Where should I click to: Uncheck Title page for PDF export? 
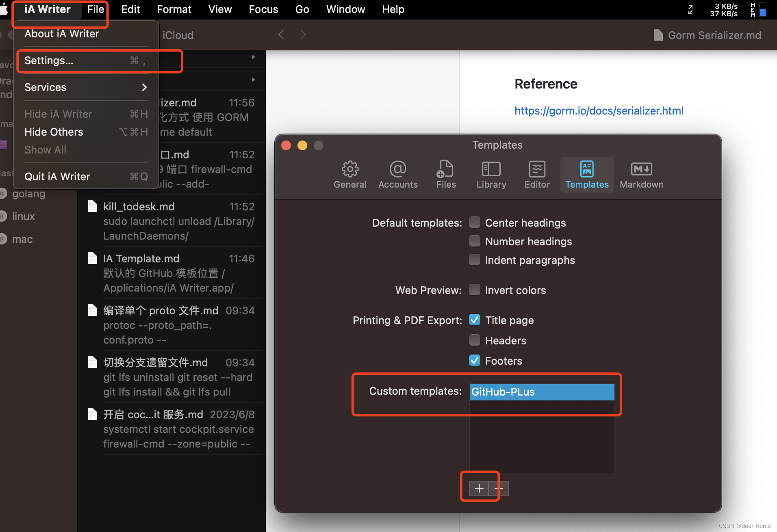(x=474, y=320)
